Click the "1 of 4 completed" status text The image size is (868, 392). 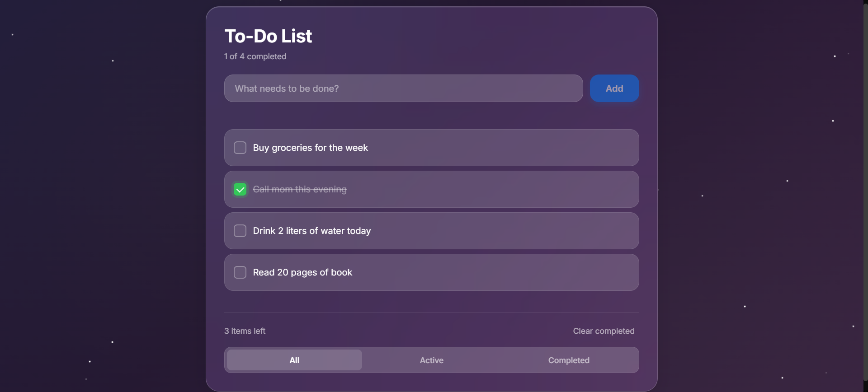click(255, 56)
